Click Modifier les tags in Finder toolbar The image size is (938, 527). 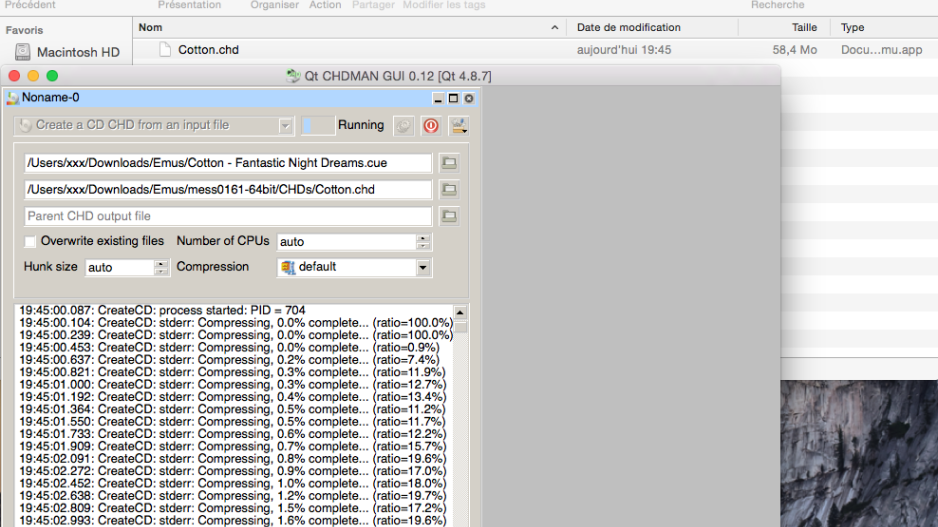(444, 5)
